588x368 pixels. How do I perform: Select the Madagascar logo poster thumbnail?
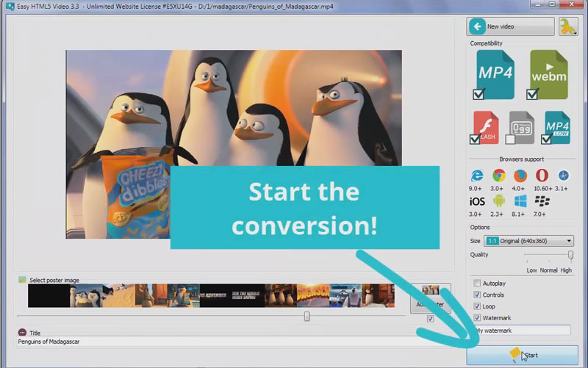coord(313,296)
